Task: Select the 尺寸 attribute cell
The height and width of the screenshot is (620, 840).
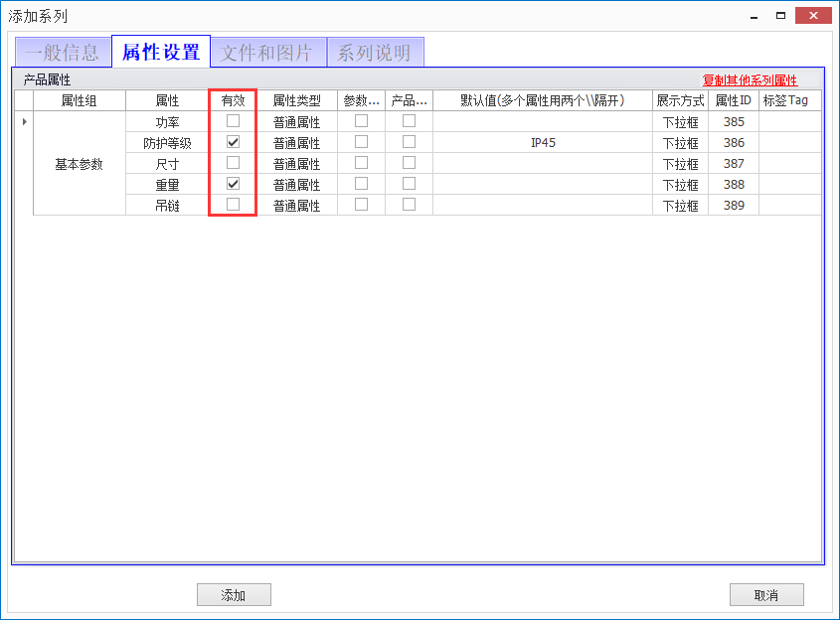Action: [167, 163]
